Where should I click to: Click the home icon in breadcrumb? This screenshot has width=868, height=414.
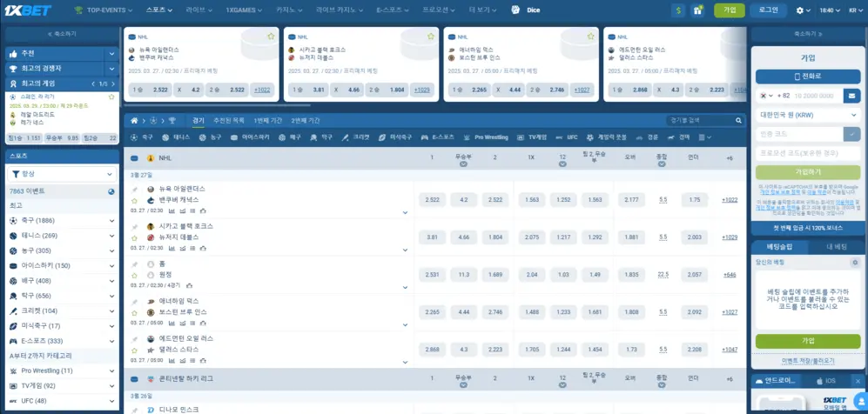pos(134,121)
